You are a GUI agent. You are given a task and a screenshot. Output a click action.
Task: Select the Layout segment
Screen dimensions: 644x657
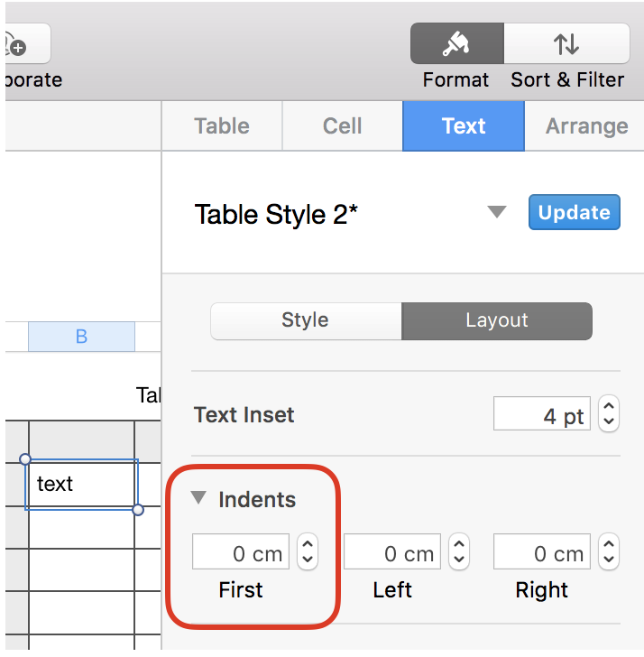click(x=497, y=320)
